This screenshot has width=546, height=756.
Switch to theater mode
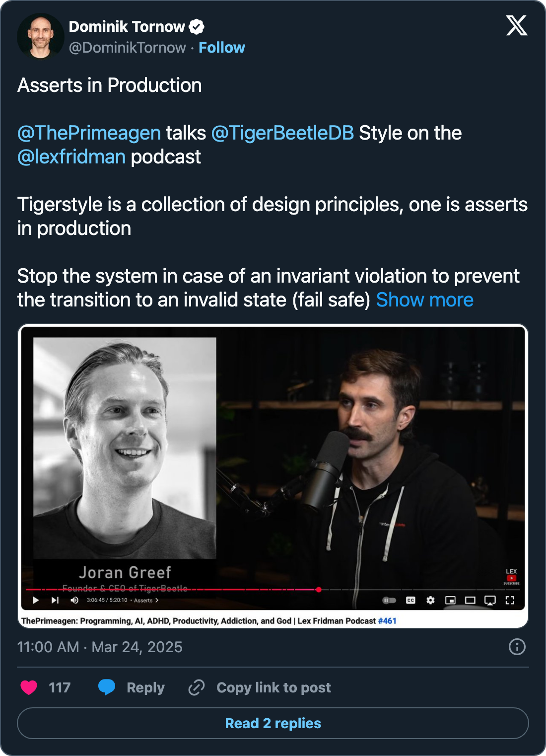click(470, 600)
